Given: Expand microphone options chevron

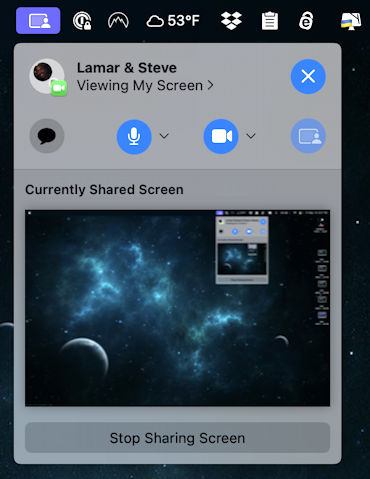Looking at the screenshot, I should coord(164,136).
